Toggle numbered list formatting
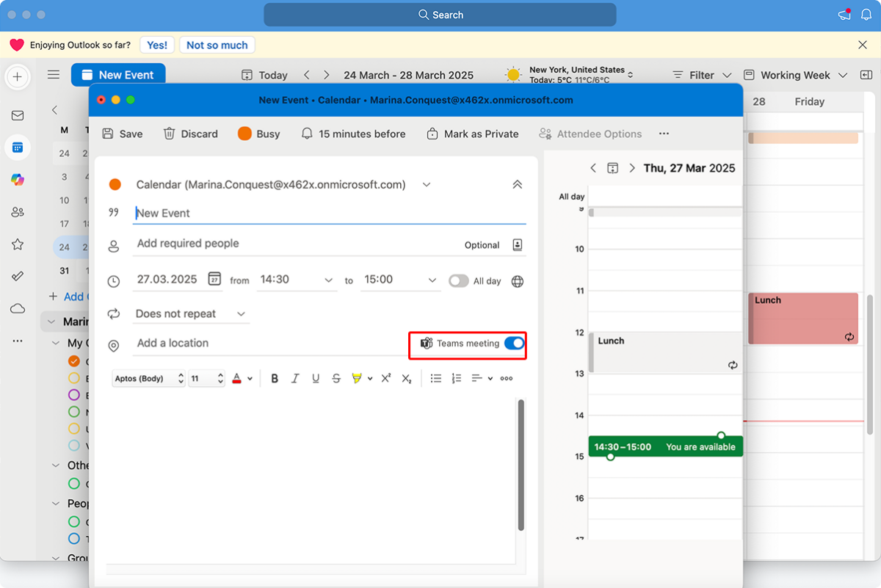This screenshot has width=881, height=588. [457, 378]
